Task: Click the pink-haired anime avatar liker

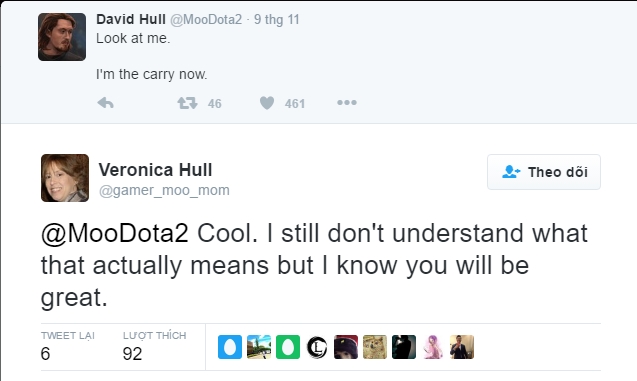Action: 433,347
